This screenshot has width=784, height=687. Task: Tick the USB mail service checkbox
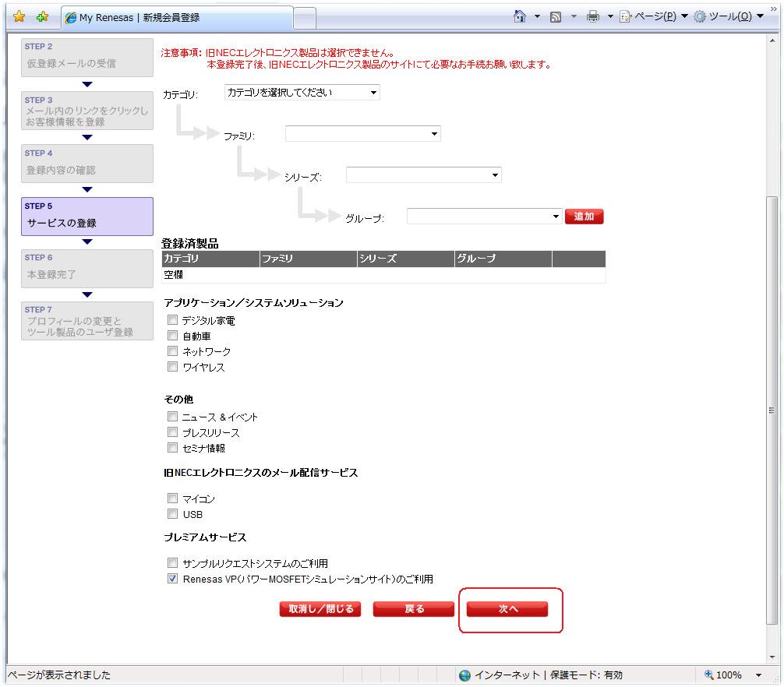(x=173, y=514)
